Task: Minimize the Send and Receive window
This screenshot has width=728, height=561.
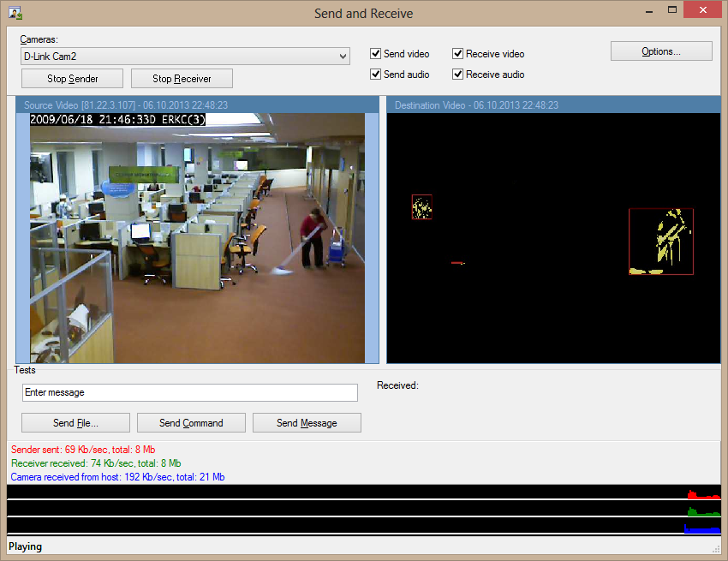Action: click(638, 10)
